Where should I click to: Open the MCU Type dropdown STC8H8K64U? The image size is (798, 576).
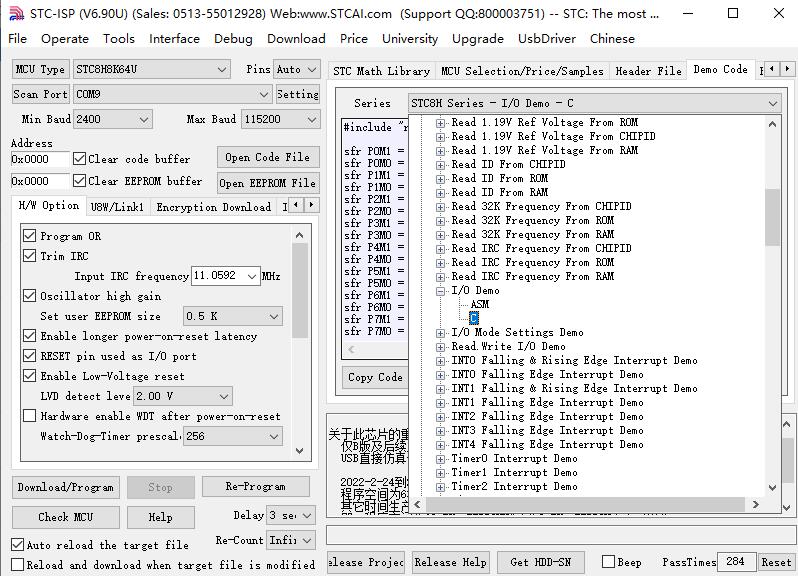[x=152, y=69]
